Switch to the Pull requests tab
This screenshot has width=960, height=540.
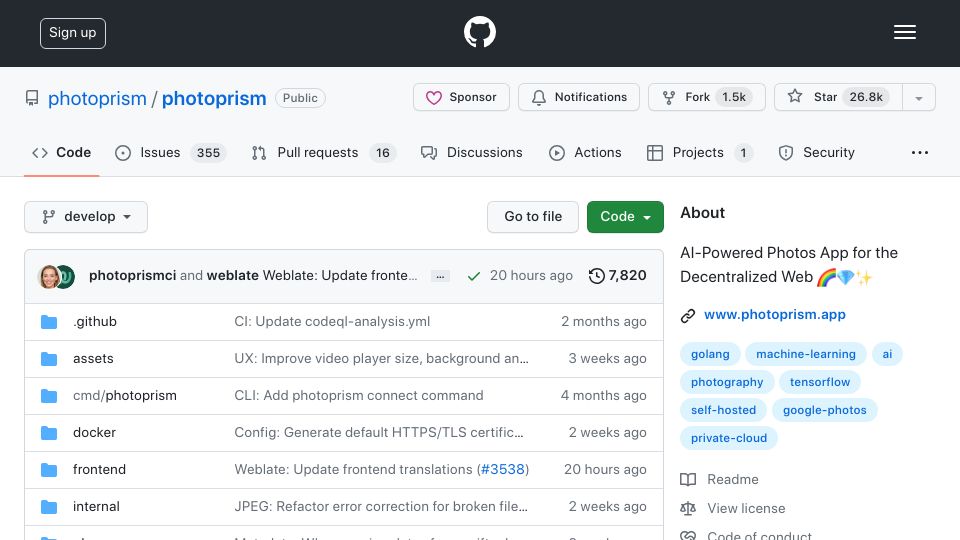(x=323, y=152)
